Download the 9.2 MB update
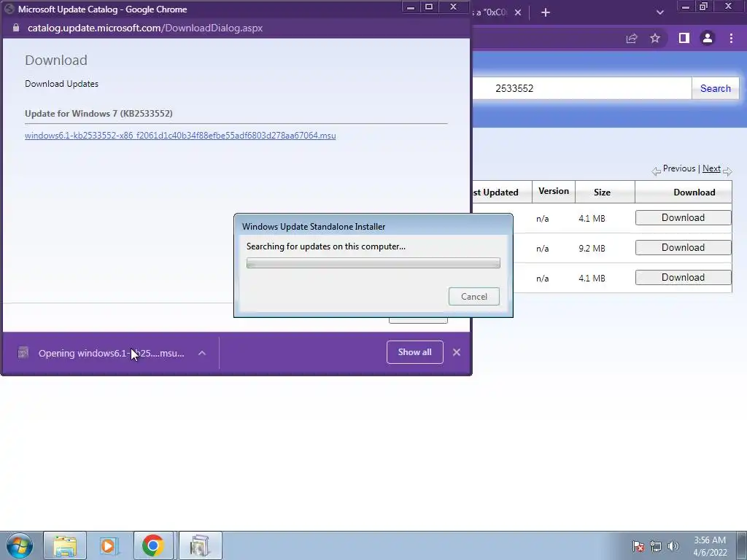Screen dimensions: 747x560 pos(683,248)
